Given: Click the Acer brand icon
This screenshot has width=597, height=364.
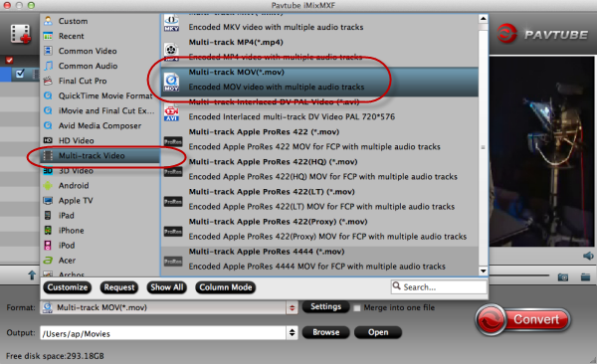Looking at the screenshot, I should [x=48, y=260].
